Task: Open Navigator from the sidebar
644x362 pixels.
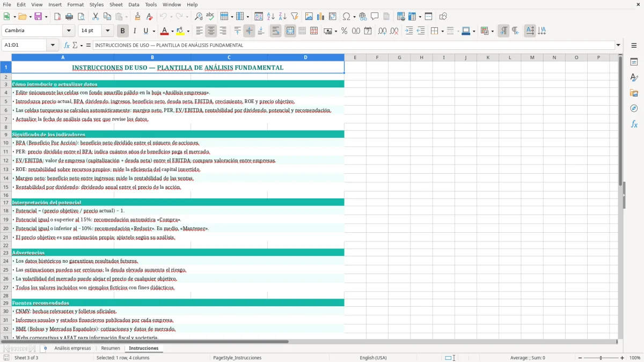Action: click(634, 109)
